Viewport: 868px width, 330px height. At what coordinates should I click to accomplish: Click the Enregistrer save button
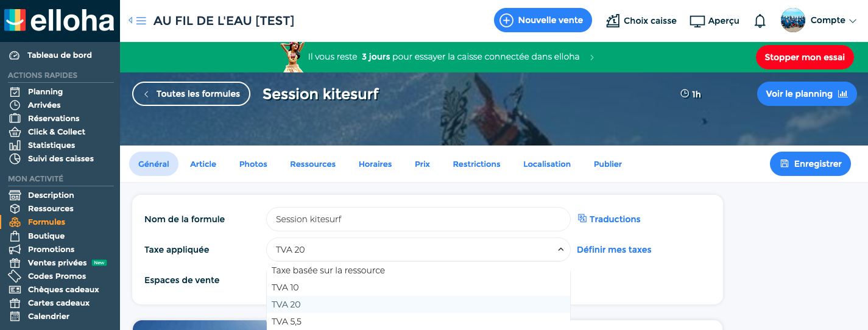(810, 164)
